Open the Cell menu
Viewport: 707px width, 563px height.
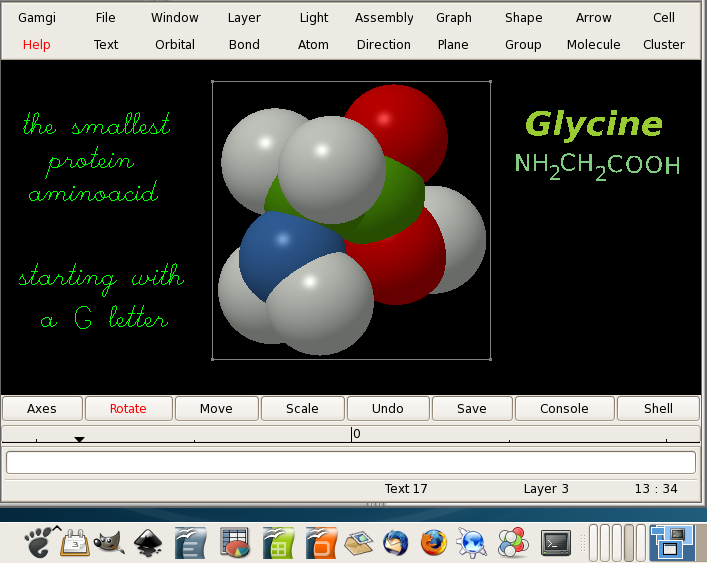click(x=664, y=18)
